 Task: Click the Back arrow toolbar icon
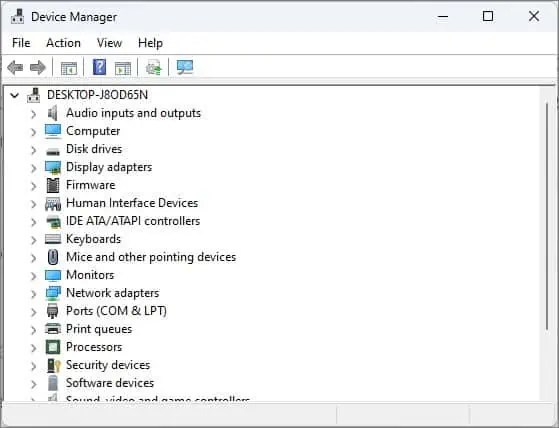[15, 67]
